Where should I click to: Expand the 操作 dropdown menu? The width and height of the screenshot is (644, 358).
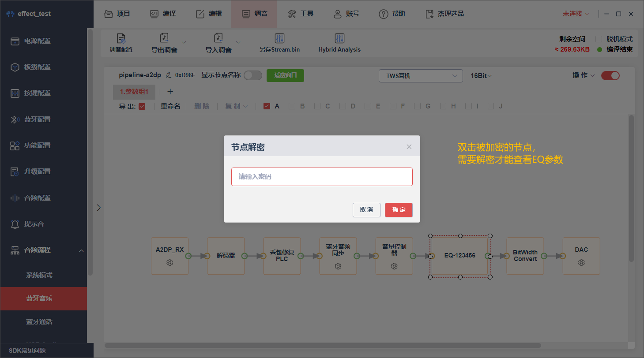pos(584,75)
